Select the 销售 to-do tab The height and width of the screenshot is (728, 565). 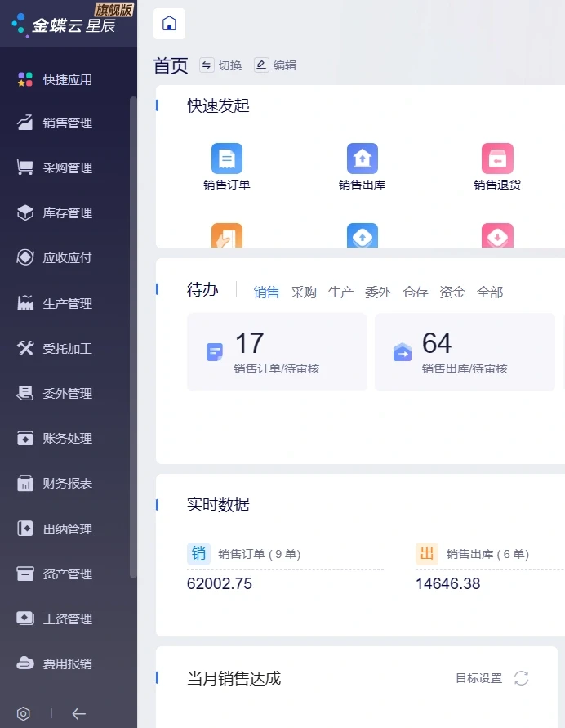point(266,292)
